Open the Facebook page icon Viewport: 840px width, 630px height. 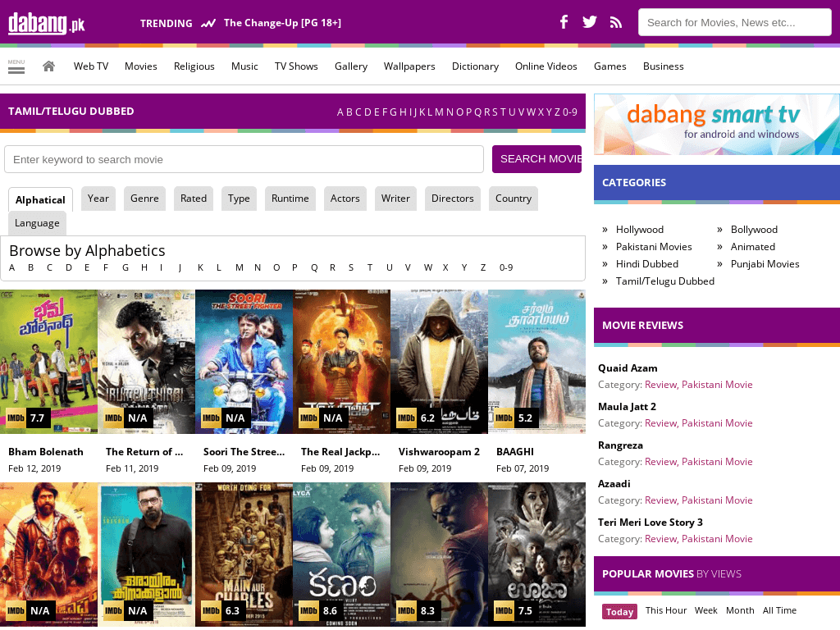pos(564,22)
